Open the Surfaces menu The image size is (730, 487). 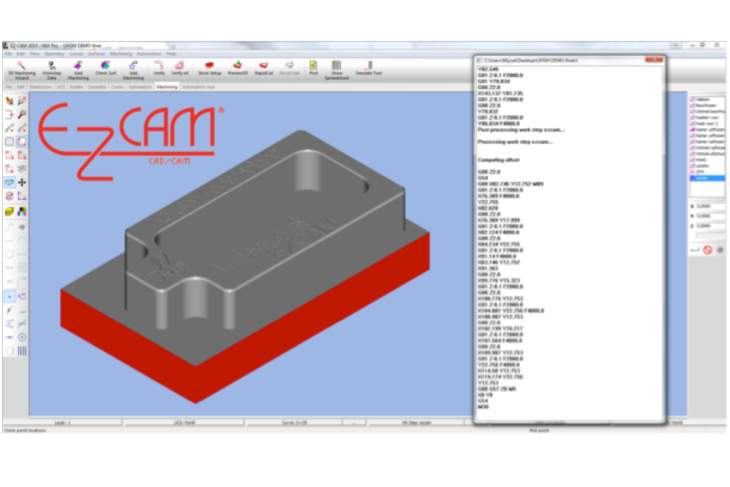point(97,54)
